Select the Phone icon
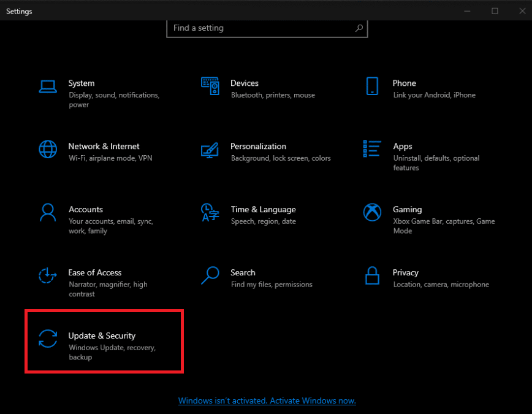This screenshot has width=532, height=414. [372, 86]
